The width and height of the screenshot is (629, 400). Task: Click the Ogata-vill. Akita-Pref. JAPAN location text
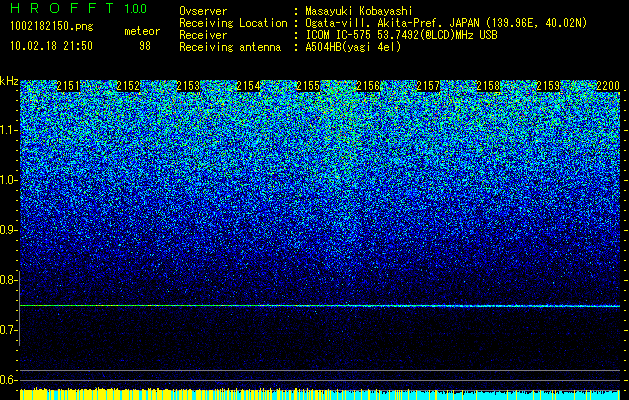(446, 23)
